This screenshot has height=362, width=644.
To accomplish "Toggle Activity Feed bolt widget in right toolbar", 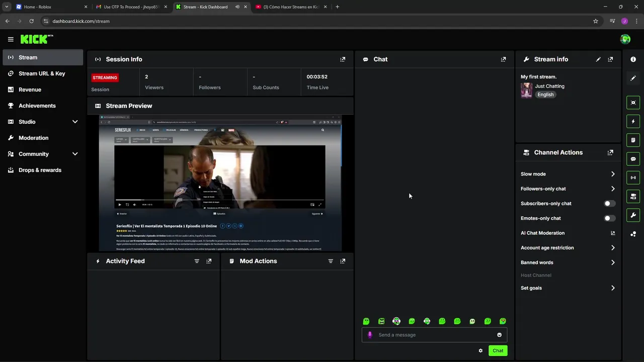I will 633,121.
